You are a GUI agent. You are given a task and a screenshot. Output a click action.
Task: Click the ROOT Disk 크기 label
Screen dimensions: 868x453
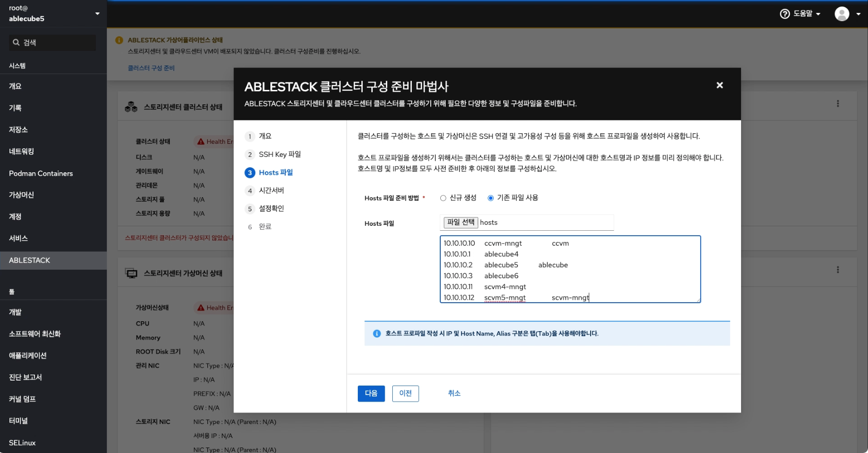pos(158,352)
